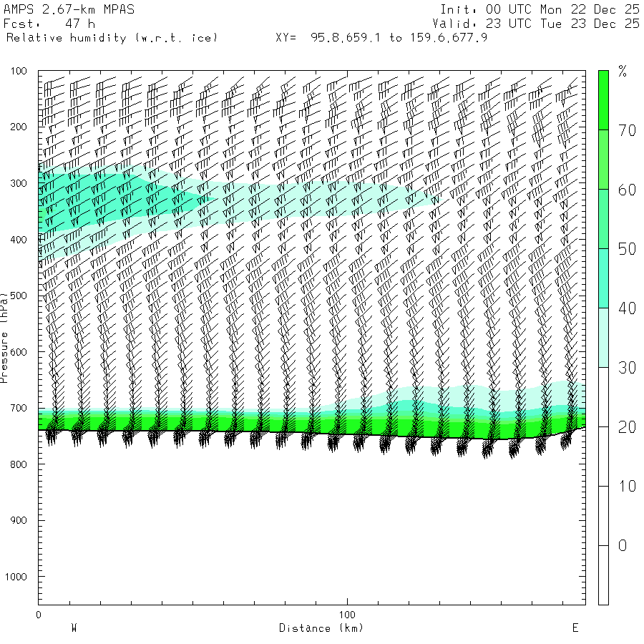
Task: Click the 10-20% white colorbar segment
Action: click(603, 457)
